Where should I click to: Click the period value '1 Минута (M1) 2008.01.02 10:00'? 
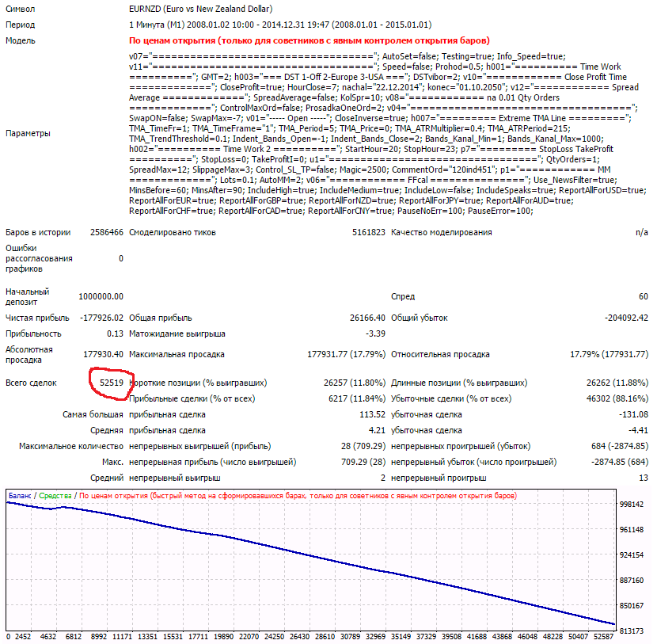coord(192,25)
